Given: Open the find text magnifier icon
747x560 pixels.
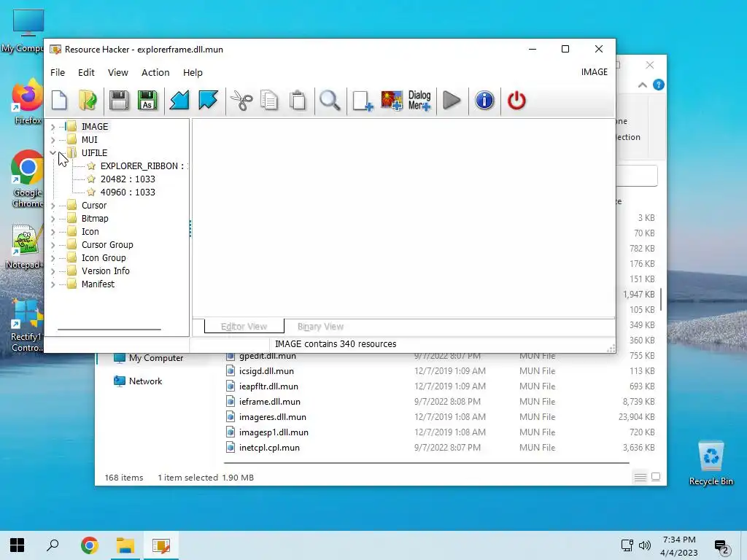Looking at the screenshot, I should (330, 101).
